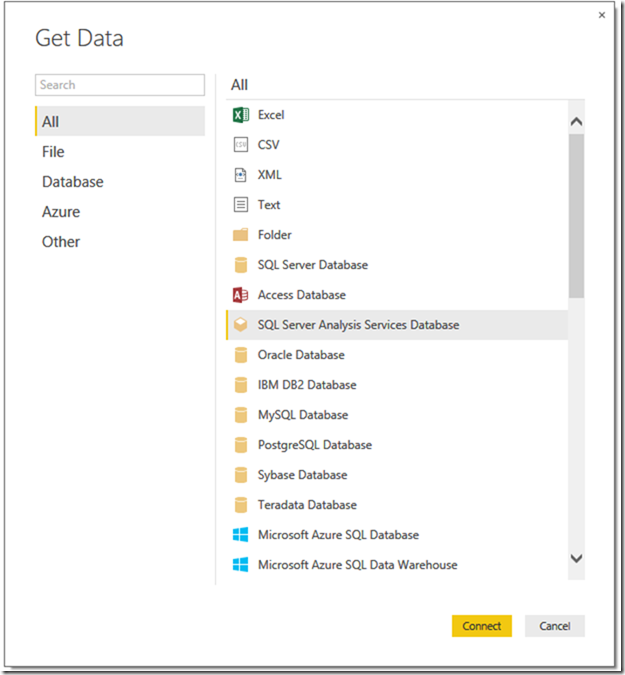
Task: Select Microsoft Azure SQL Database label
Action: coord(338,535)
